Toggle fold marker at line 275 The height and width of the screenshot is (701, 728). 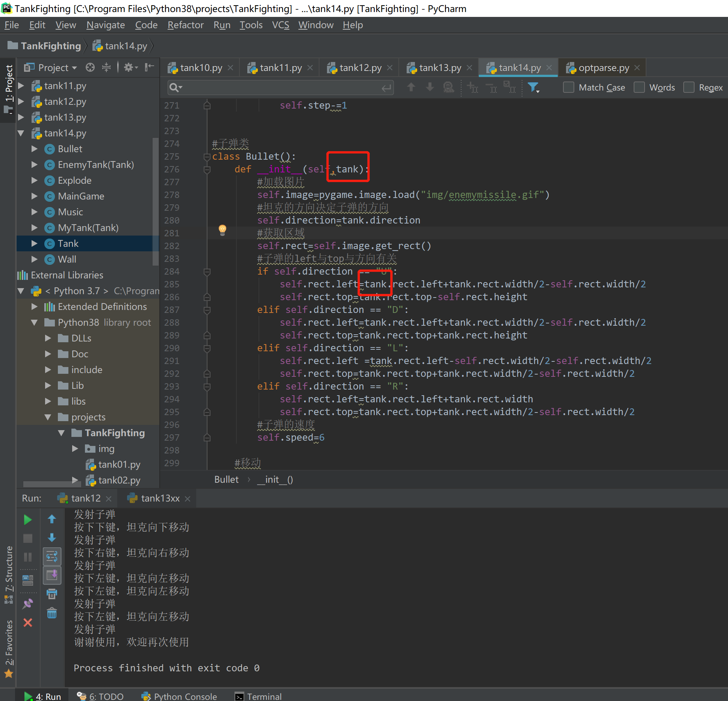(207, 157)
